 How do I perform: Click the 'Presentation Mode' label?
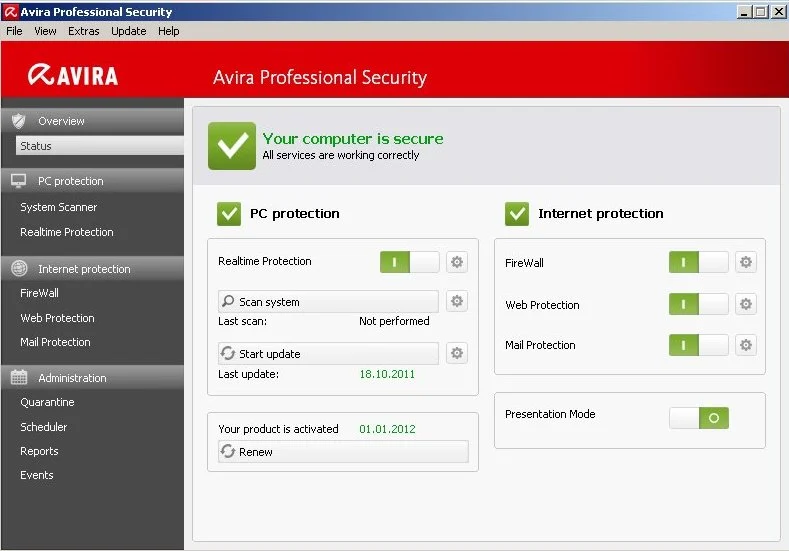tap(550, 414)
